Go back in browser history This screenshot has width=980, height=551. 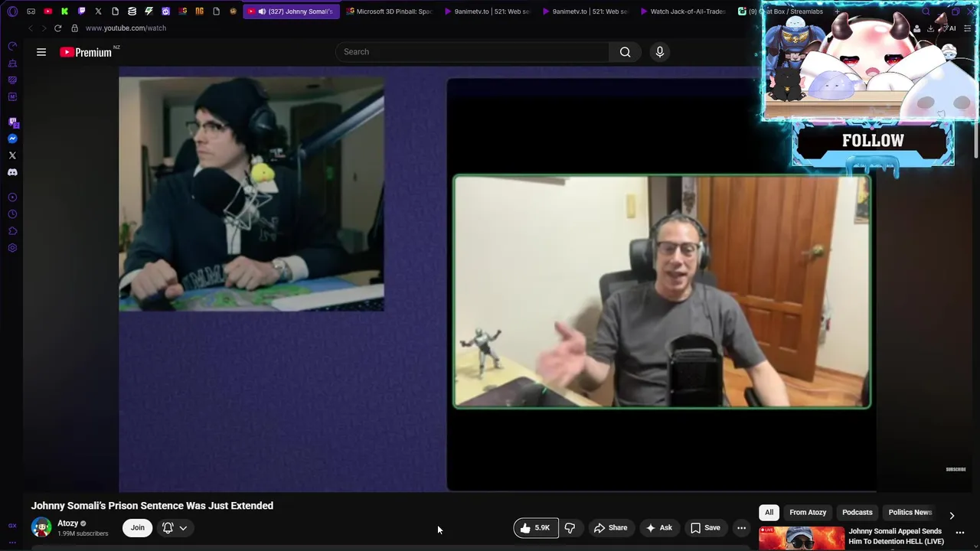point(30,28)
